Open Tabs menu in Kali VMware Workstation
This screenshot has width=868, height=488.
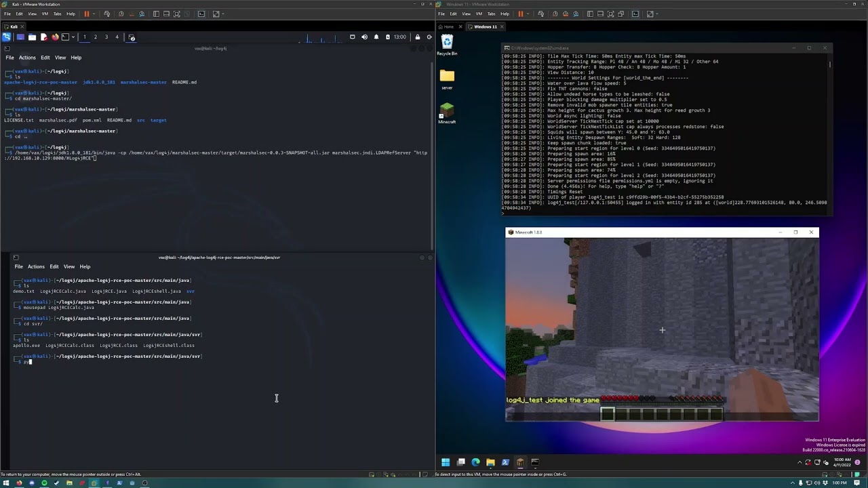[x=58, y=14]
